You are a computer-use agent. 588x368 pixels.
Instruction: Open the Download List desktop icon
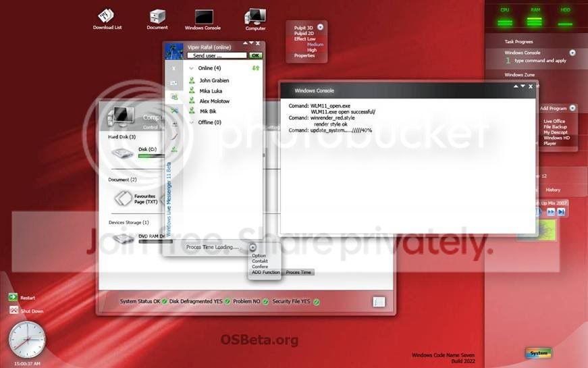tap(107, 19)
